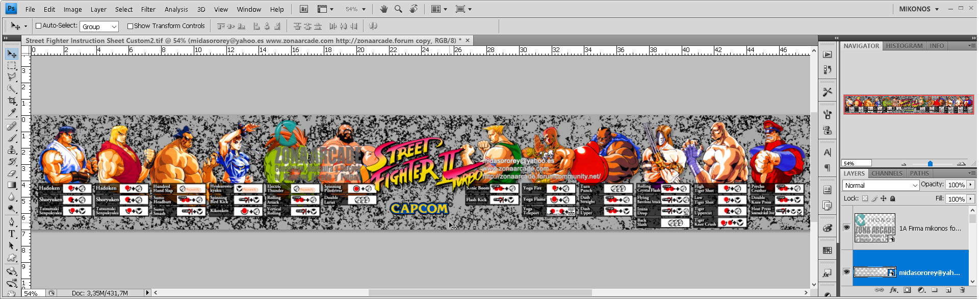Select the Magic Wand tool
The image size is (980, 299).
(x=12, y=89)
